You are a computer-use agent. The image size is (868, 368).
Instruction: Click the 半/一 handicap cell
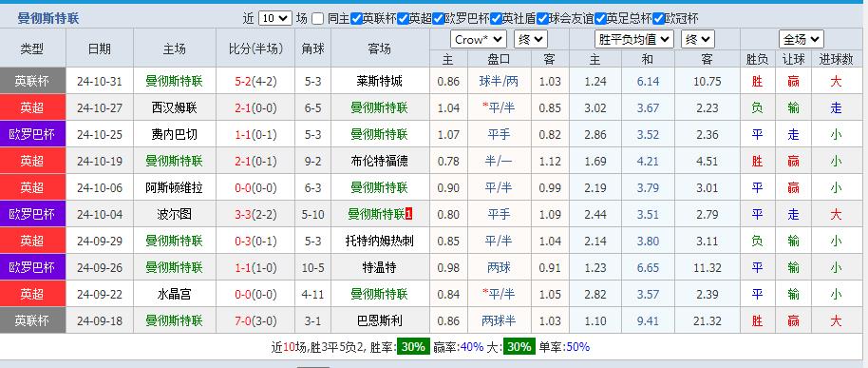(499, 162)
